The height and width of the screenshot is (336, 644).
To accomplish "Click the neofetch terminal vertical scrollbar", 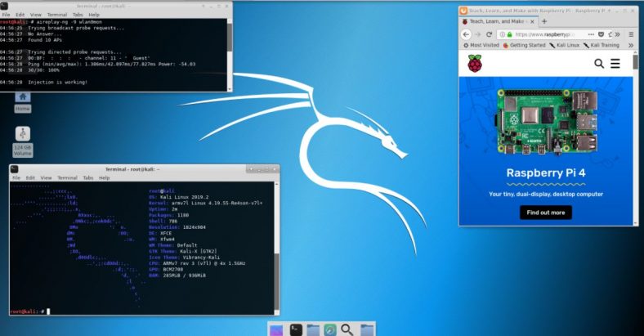I will point(277,248).
